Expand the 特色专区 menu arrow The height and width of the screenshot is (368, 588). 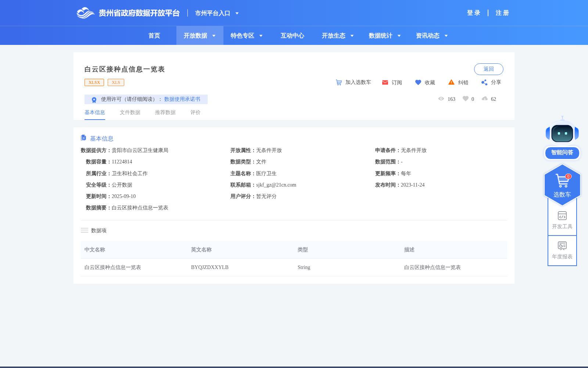point(261,36)
